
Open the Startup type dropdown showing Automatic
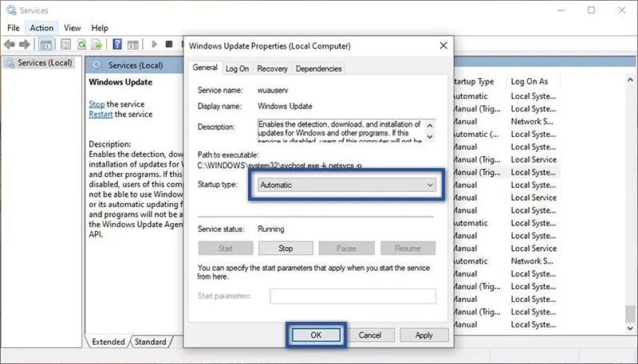point(347,185)
